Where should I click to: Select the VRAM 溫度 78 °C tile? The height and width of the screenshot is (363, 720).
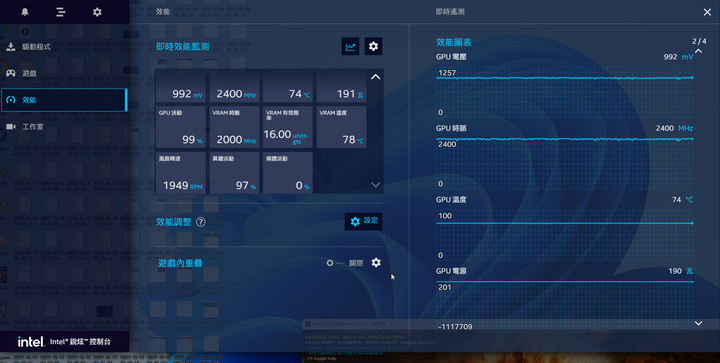342,127
